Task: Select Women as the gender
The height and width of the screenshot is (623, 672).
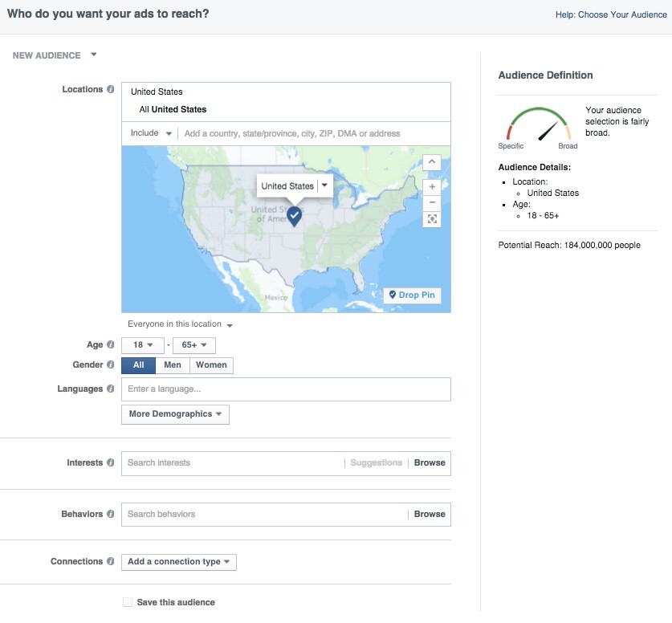Action: click(212, 365)
